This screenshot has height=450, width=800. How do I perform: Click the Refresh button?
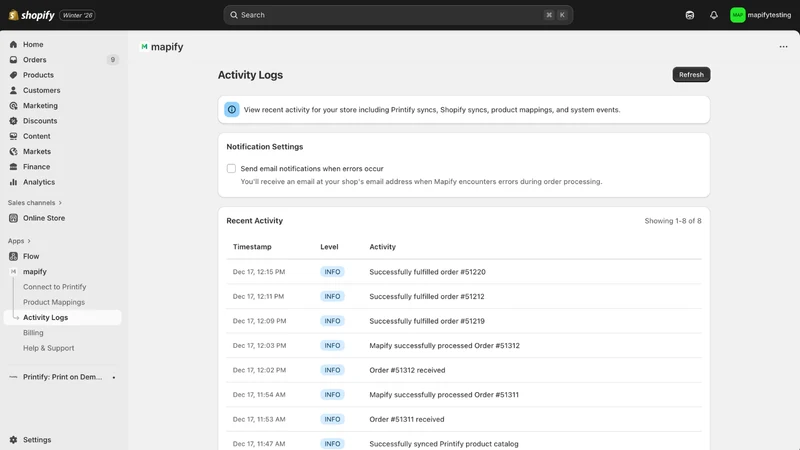click(691, 74)
